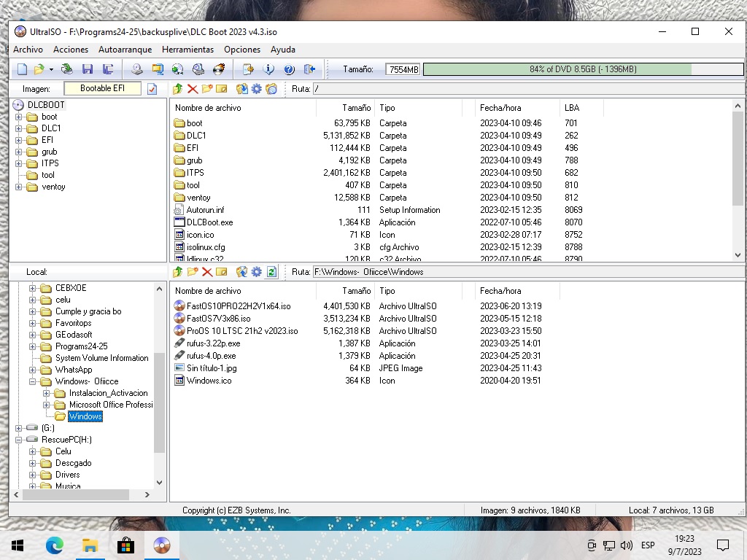Screen dimensions: 747x560
Task: Click Extract icon in image pane toolbar
Action: coord(242,88)
